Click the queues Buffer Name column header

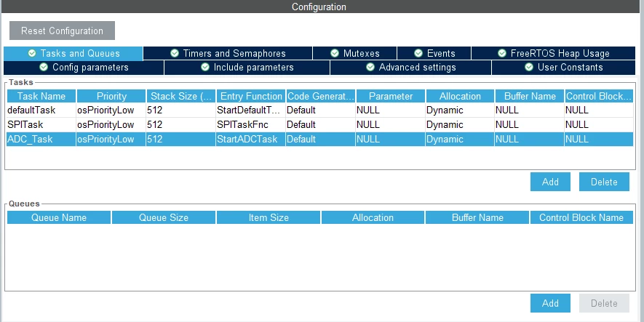pos(477,218)
